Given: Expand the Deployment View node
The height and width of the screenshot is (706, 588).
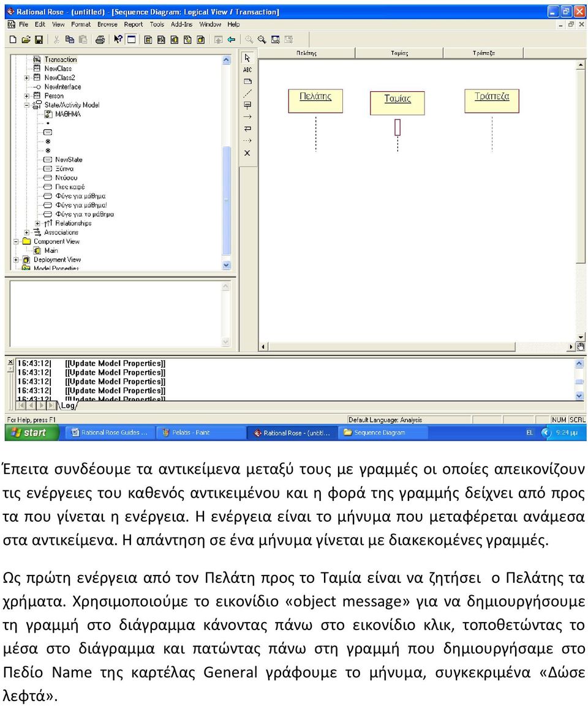Looking at the screenshot, I should (x=16, y=260).
